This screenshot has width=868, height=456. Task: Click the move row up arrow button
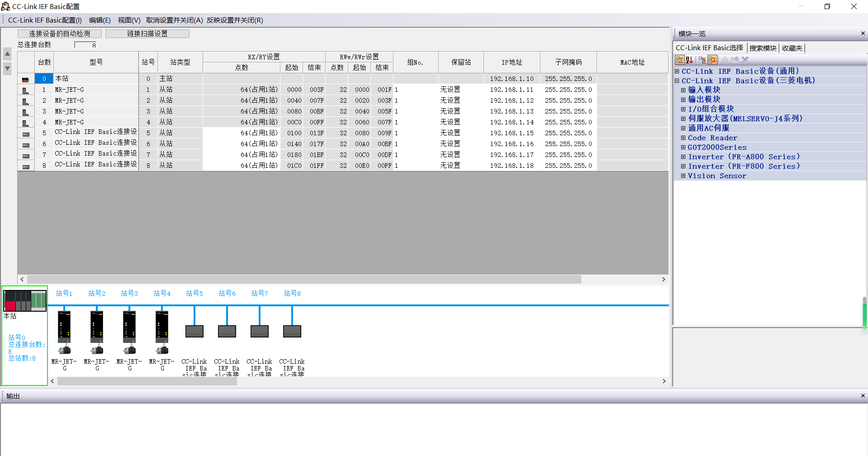[7, 54]
